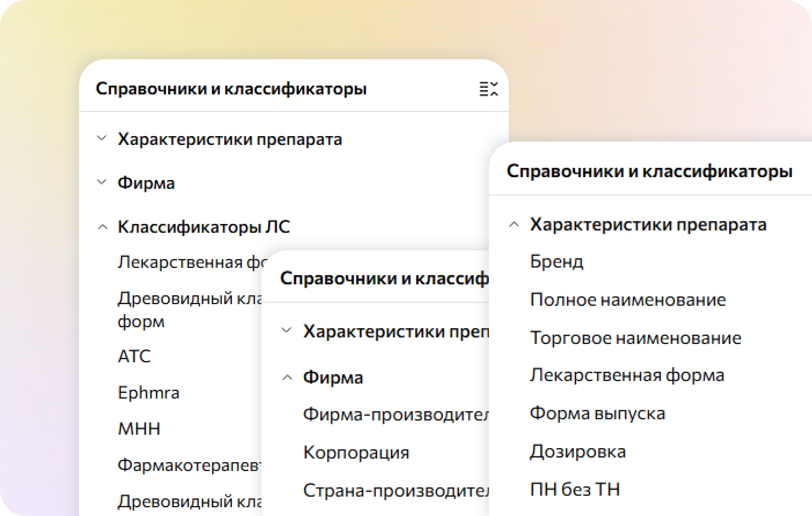Open Лекарственная форма in the right panel

pyautogui.click(x=628, y=375)
